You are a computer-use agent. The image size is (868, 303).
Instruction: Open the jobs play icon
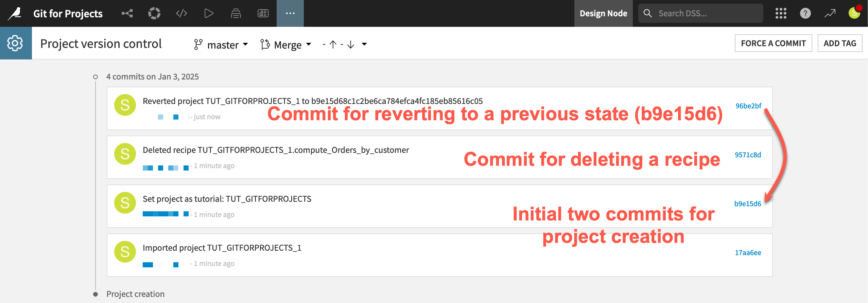(x=209, y=14)
